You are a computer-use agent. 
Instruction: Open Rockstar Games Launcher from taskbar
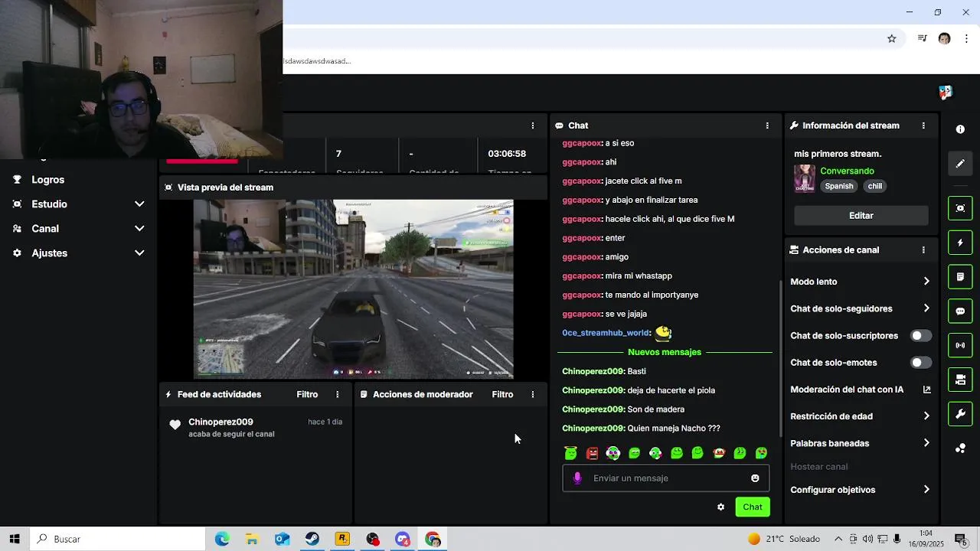342,539
